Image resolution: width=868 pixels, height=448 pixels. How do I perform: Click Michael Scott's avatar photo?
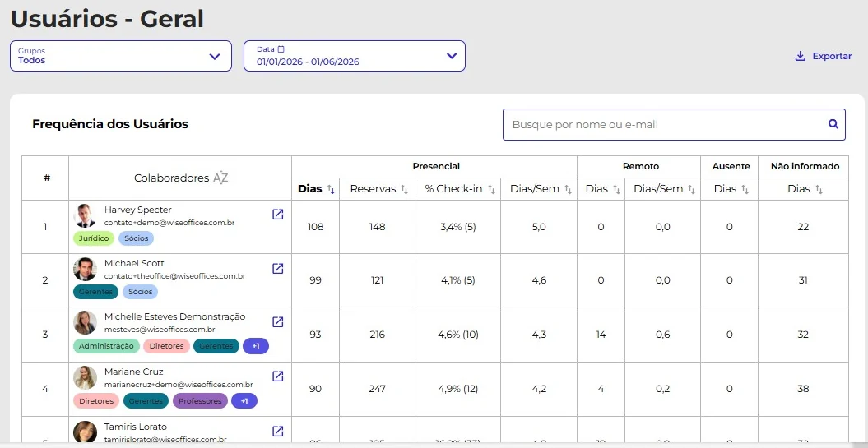pos(85,270)
